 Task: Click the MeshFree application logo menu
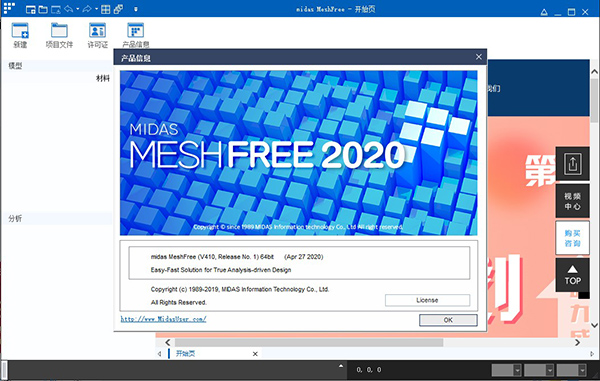point(9,8)
